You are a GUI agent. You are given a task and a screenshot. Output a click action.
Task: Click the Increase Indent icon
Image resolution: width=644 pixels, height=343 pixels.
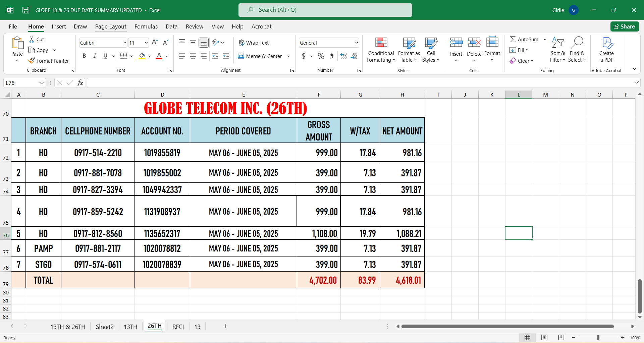(226, 56)
